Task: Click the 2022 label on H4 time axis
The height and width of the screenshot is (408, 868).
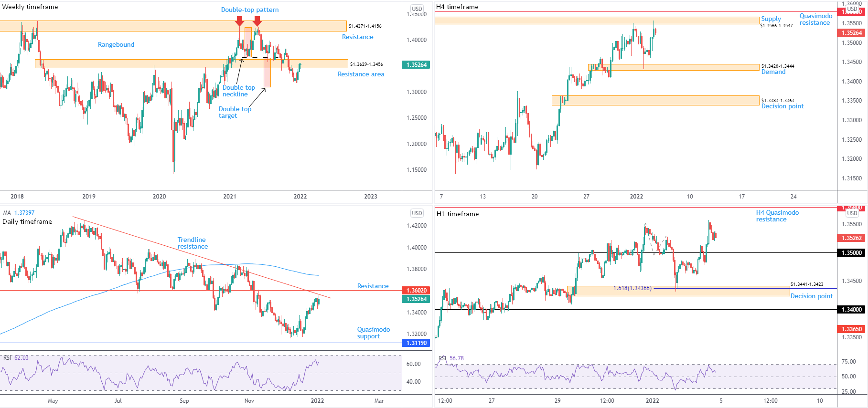Action: coord(636,196)
